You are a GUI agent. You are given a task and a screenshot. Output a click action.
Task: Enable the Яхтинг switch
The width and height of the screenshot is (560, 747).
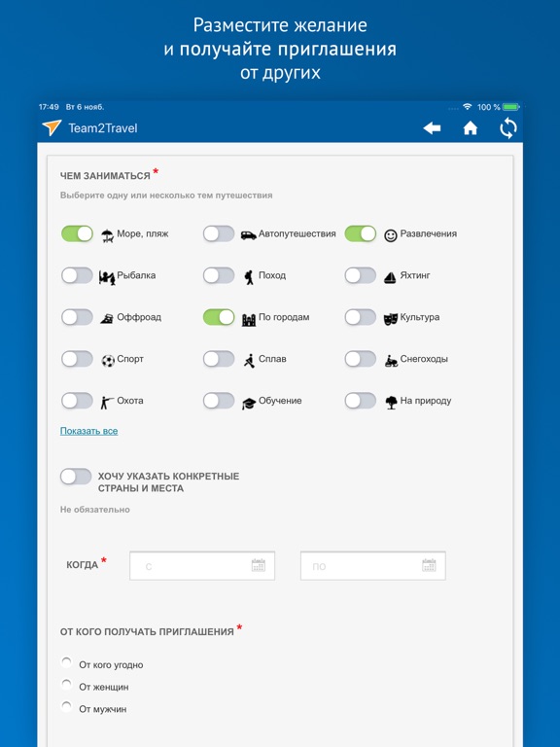[x=361, y=275]
